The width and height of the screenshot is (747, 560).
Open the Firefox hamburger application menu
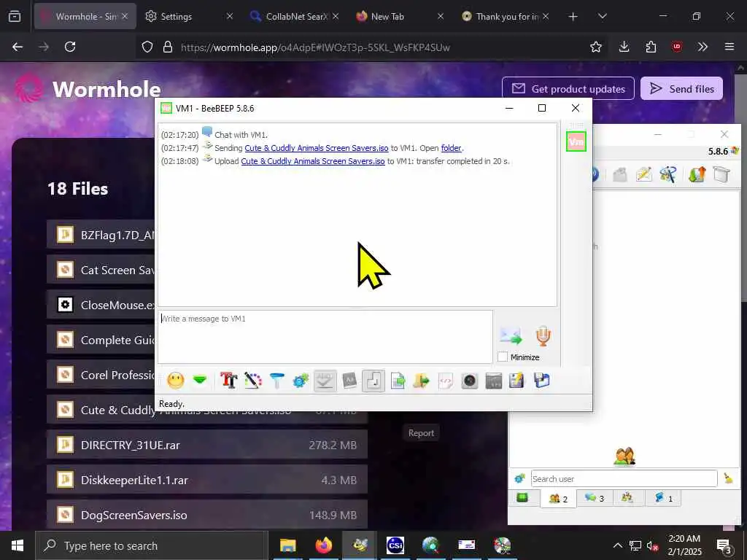coord(729,47)
